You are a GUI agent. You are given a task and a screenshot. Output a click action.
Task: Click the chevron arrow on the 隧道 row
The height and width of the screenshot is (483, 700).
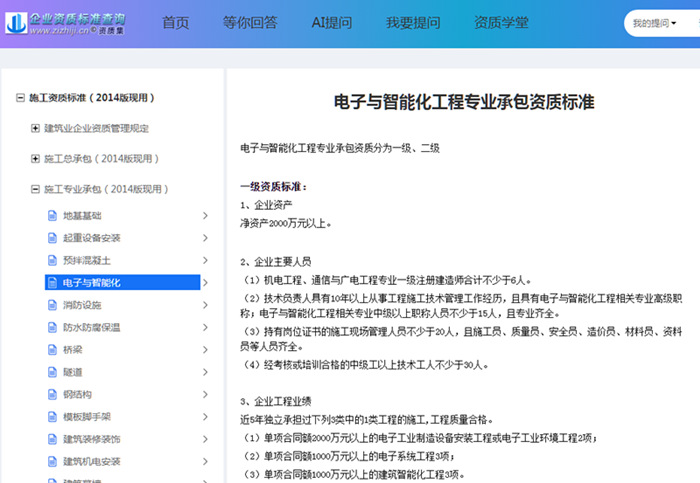click(x=205, y=372)
